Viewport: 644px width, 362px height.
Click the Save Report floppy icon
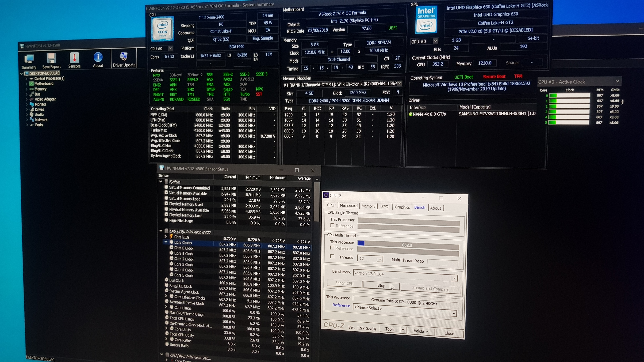tap(51, 58)
